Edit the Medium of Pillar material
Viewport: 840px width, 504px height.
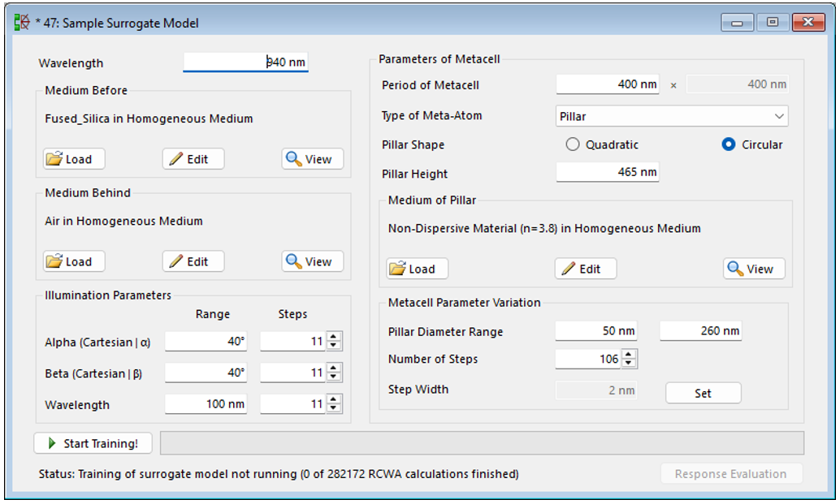(585, 269)
